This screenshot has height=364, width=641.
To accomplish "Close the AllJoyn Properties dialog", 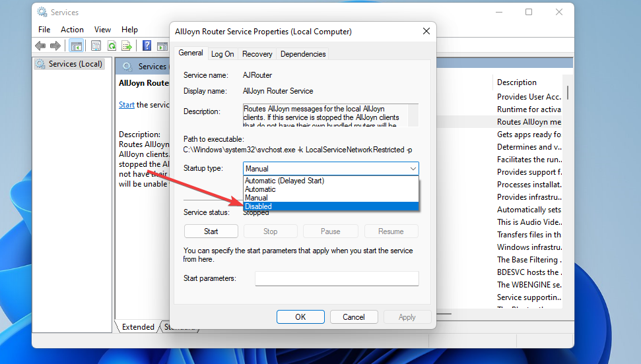I will 426,32.
